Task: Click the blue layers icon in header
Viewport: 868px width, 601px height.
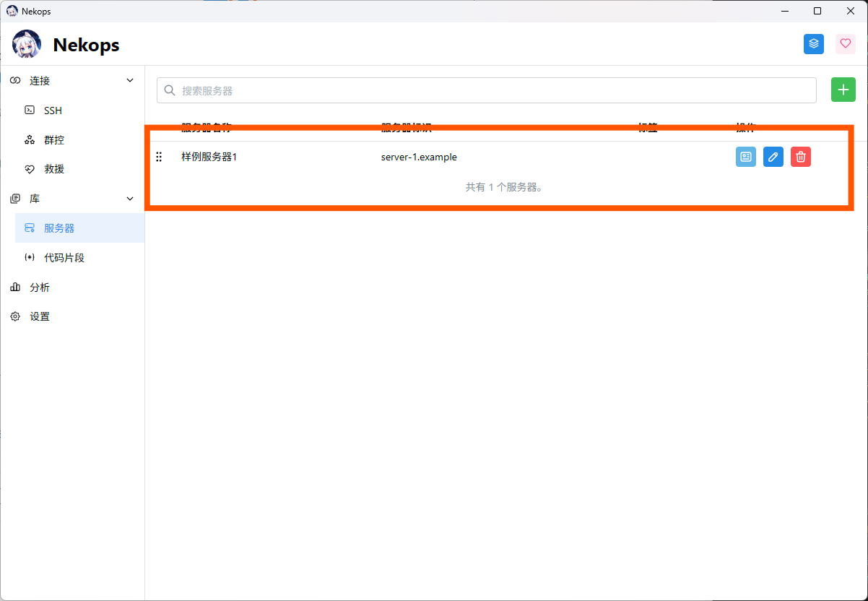Action: pos(814,44)
